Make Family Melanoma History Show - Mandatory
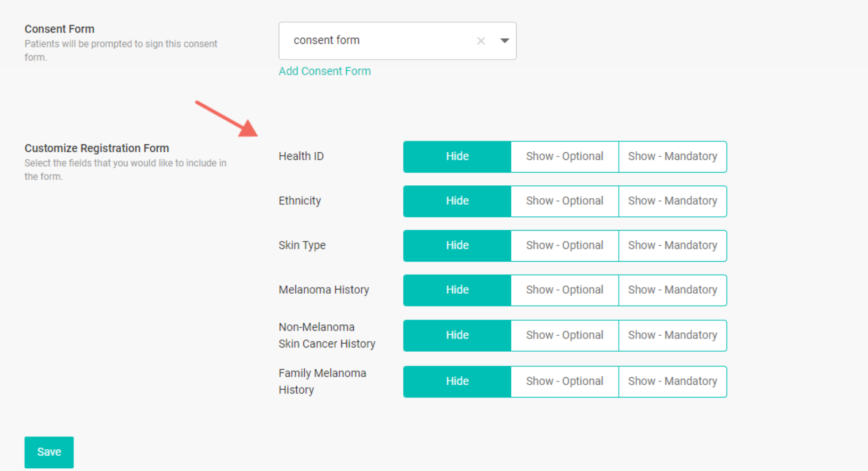This screenshot has height=471, width=868. pyautogui.click(x=672, y=381)
